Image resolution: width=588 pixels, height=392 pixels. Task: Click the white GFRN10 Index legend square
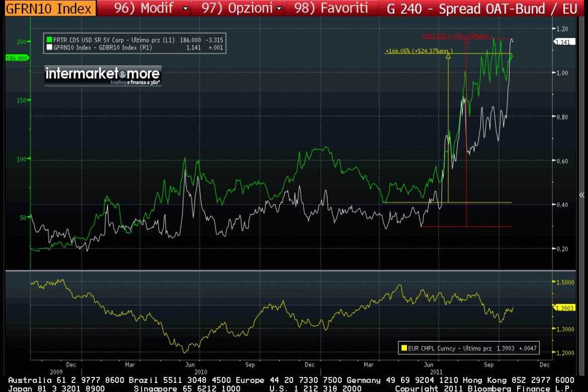point(49,47)
